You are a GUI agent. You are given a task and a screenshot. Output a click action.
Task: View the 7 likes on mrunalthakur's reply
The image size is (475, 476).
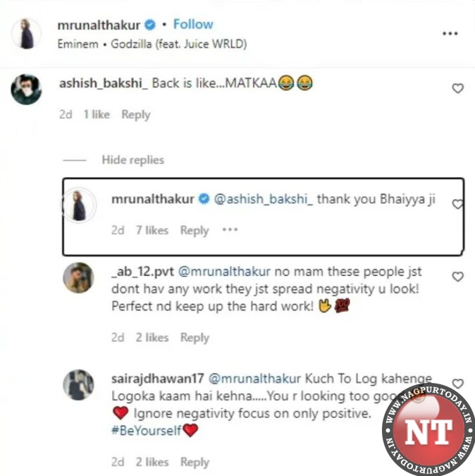tap(152, 230)
